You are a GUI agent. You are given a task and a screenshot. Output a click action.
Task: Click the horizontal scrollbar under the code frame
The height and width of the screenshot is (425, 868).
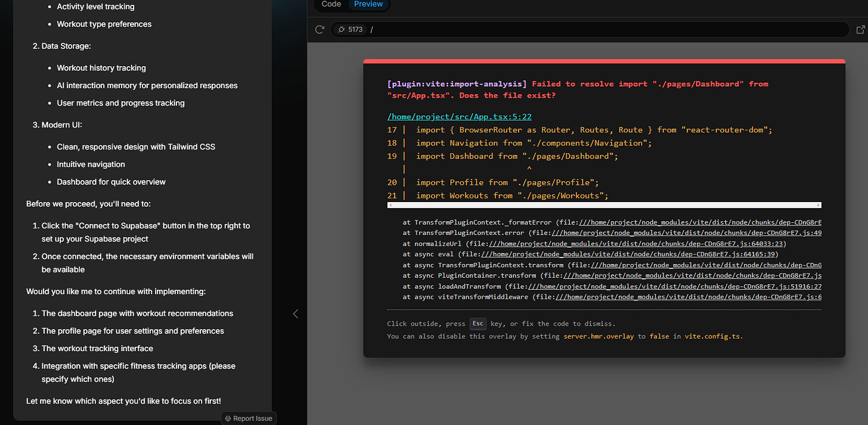[604, 205]
